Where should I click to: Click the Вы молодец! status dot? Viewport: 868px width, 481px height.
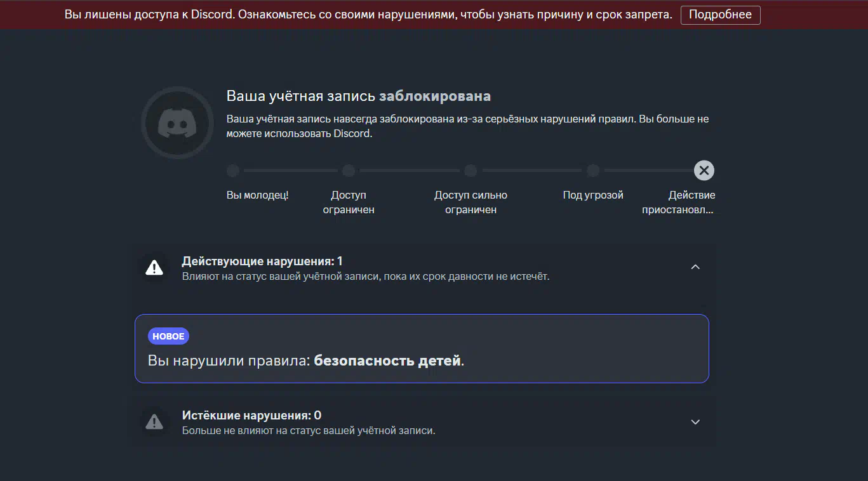pos(233,171)
